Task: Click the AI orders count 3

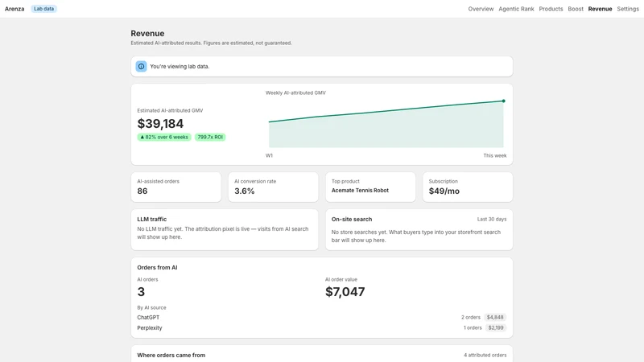Action: (141, 292)
